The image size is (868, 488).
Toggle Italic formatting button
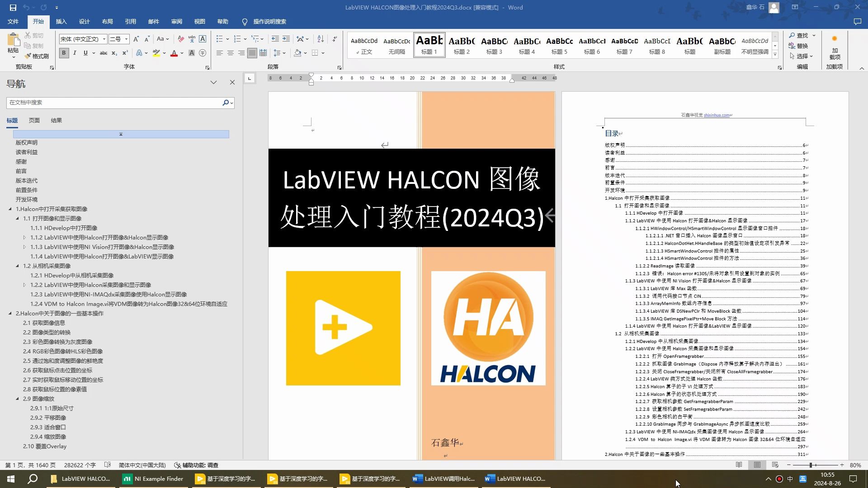75,53
